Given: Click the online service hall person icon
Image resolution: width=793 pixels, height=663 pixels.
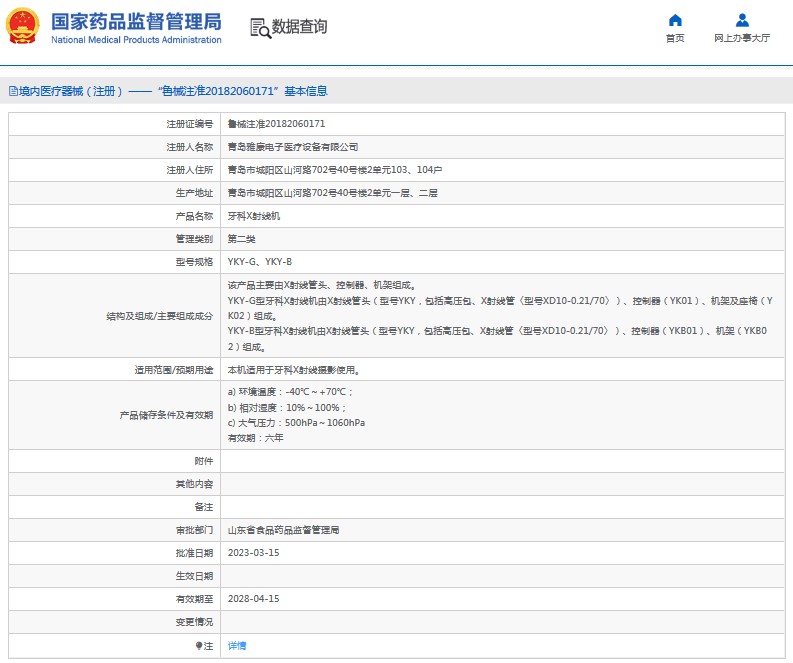Looking at the screenshot, I should (742, 20).
